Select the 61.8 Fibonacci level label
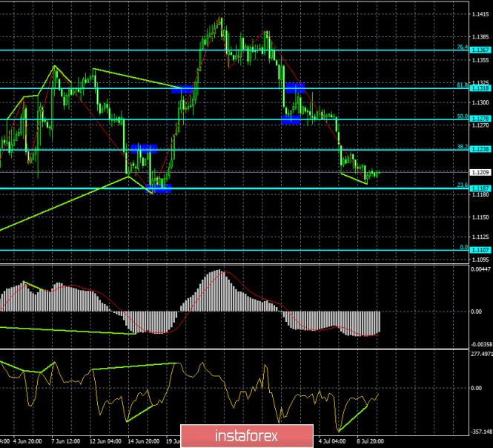 (x=462, y=85)
